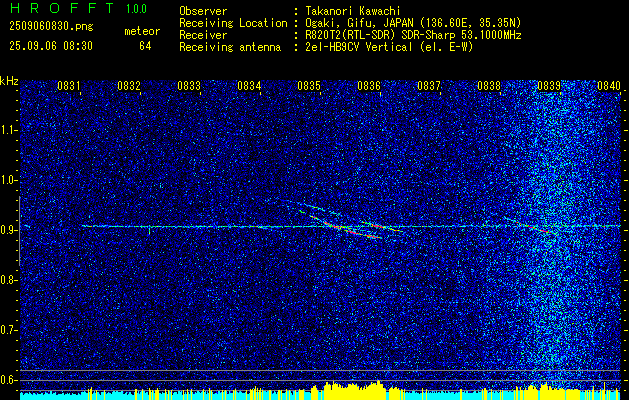Click the Observer field label
The width and height of the screenshot is (629, 400).
pos(203,12)
